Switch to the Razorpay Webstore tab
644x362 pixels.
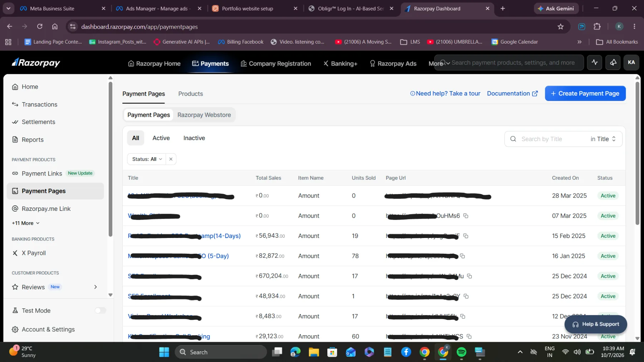click(x=204, y=115)
